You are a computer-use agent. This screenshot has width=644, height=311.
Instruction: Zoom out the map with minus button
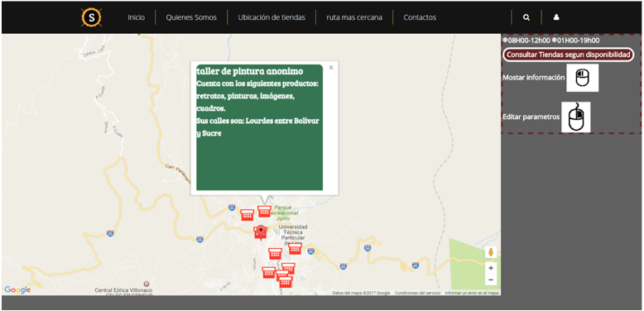[x=491, y=280]
